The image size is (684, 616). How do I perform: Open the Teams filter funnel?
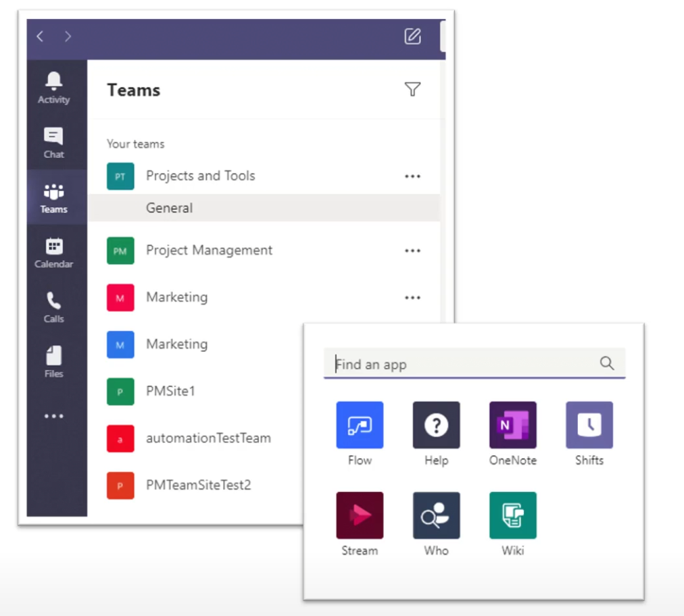(x=412, y=89)
